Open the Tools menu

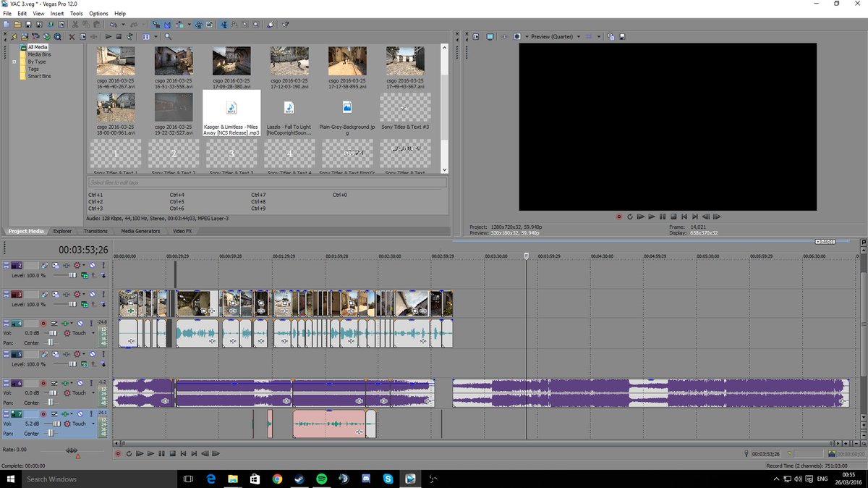pos(76,13)
